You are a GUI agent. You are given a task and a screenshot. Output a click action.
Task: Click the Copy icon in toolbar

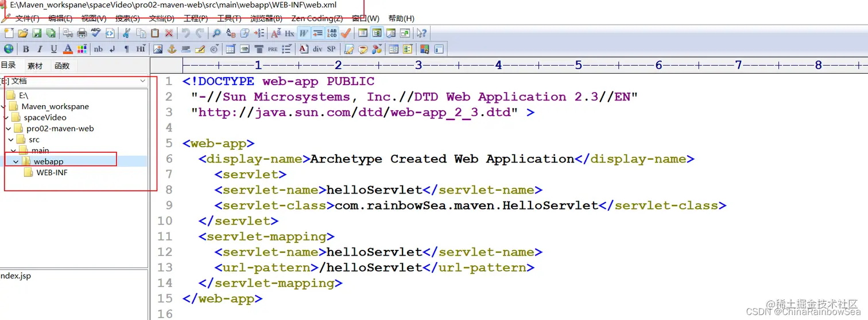(x=141, y=33)
